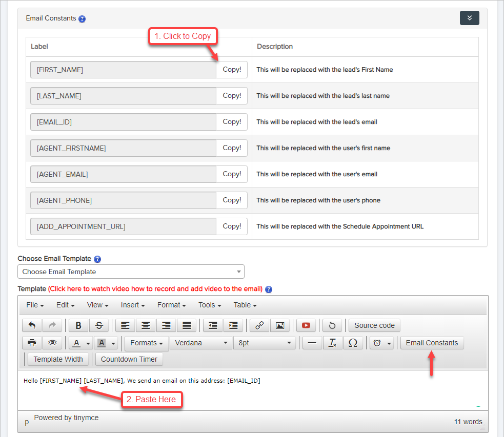Open the Choose Email Template dropdown
The height and width of the screenshot is (437, 504).
131,272
